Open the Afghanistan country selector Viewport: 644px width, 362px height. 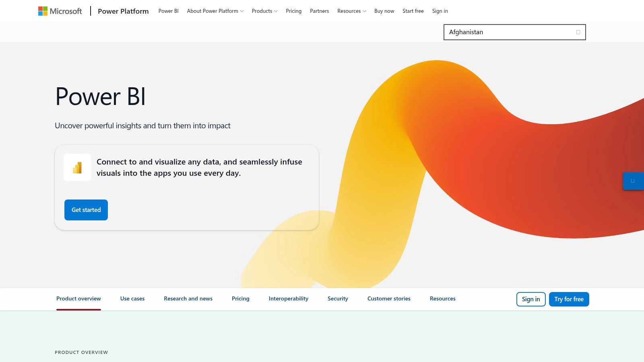(514, 32)
